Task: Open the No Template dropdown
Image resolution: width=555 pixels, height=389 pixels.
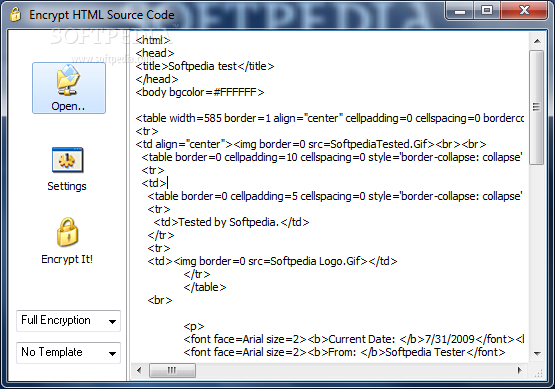Action: click(68, 353)
